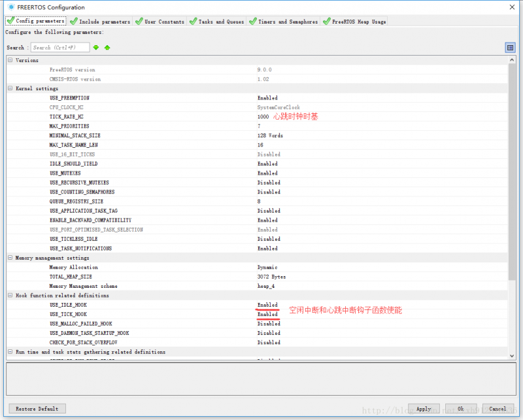Select the MINIMAL_STACK_SIZE 128 Words value

270,135
